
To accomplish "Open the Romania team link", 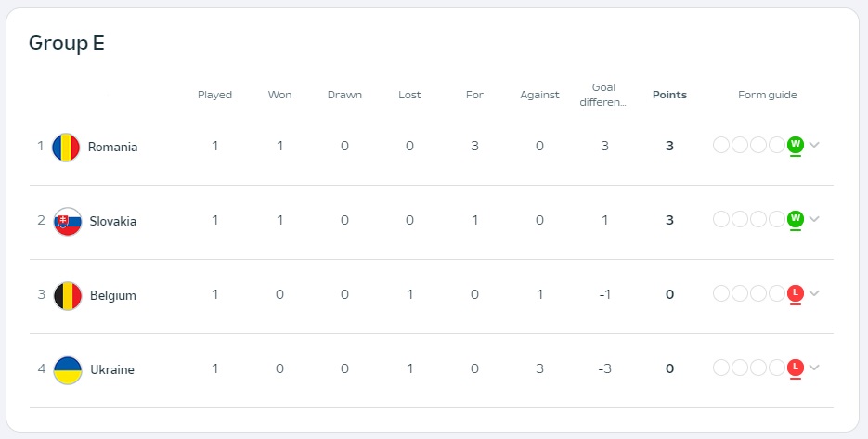I will [113, 148].
